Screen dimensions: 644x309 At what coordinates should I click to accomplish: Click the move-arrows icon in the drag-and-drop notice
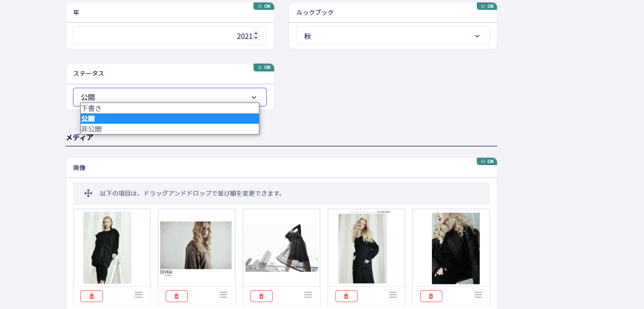88,193
